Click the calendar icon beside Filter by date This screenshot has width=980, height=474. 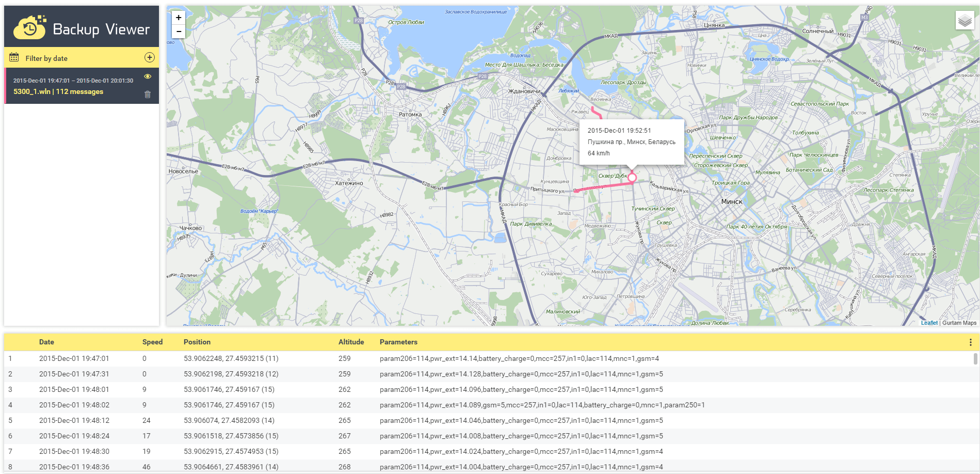(14, 58)
